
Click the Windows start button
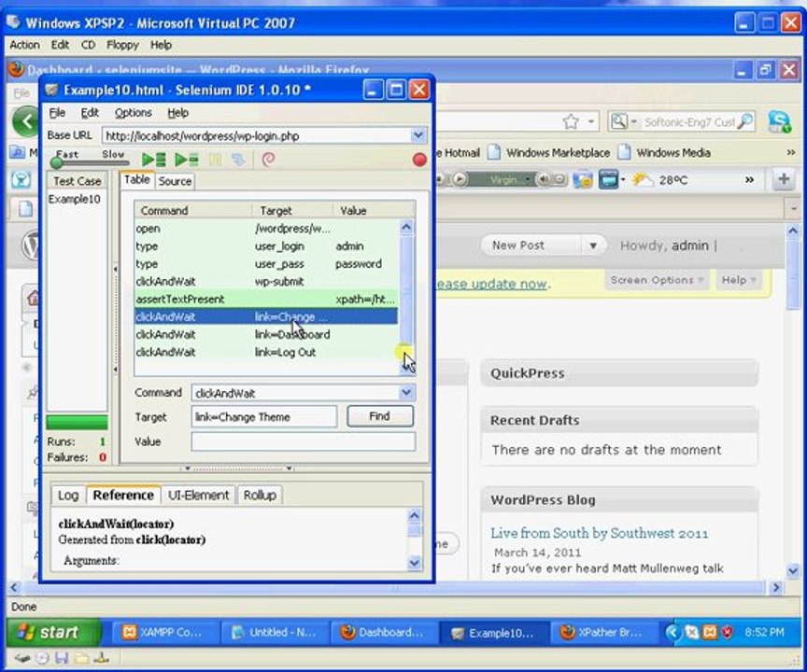(x=54, y=632)
